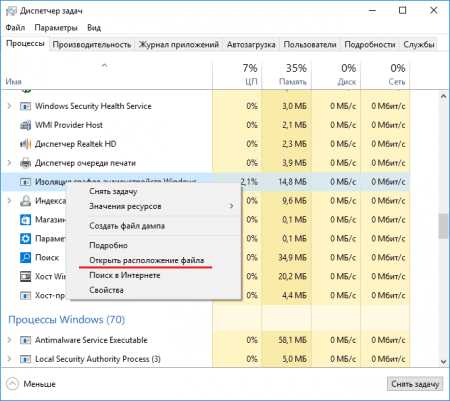Click the Параметры gear icon
The width and height of the screenshot is (450, 401).
25,239
